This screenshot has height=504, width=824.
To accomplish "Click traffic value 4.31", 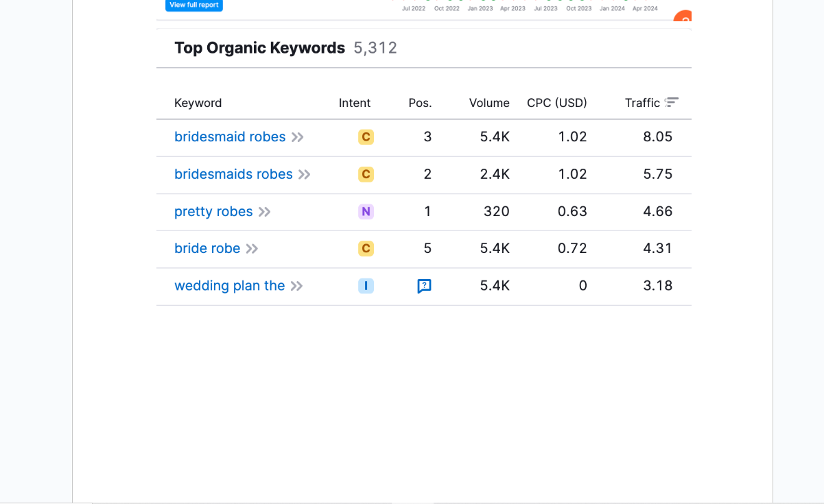I will tap(658, 248).
